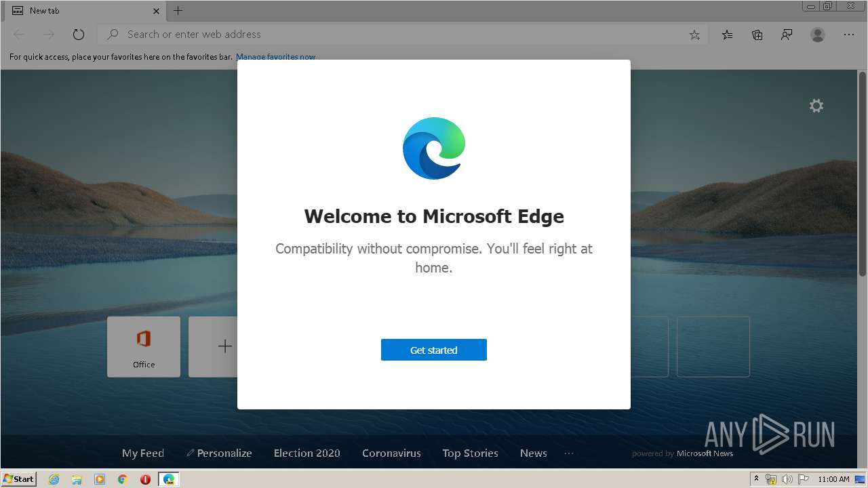Open the Manage favorites now link
Viewport: 868px width, 488px height.
(x=275, y=57)
